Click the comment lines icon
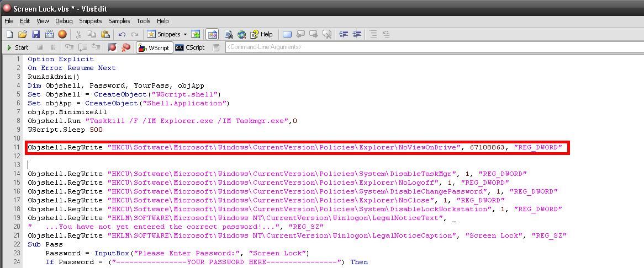Screen dimensions: 644x268 373,34
